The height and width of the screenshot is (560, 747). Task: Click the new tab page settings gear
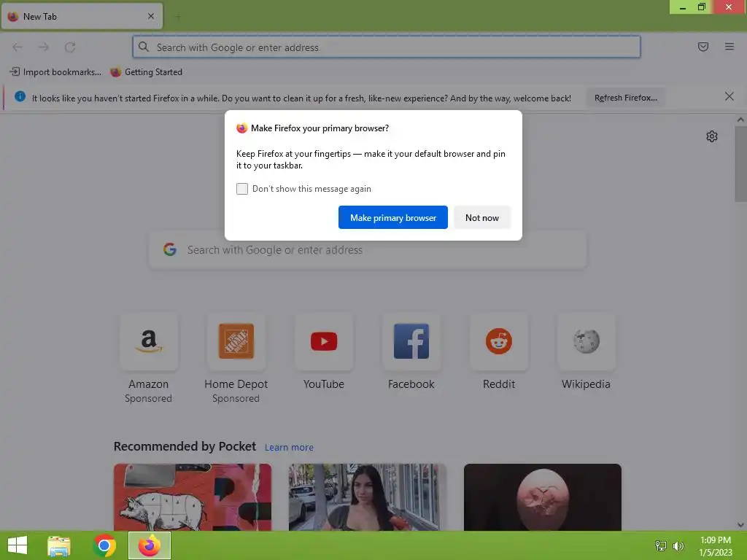(712, 136)
